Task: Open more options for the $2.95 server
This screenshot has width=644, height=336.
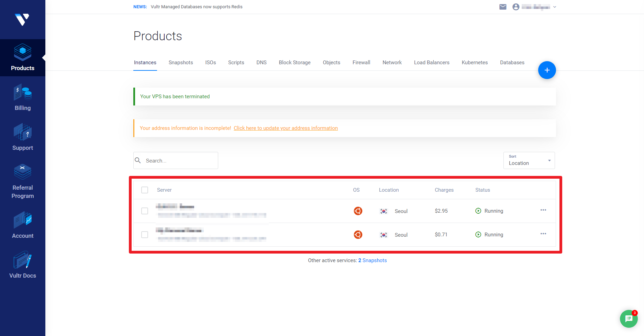Action: pos(543,210)
